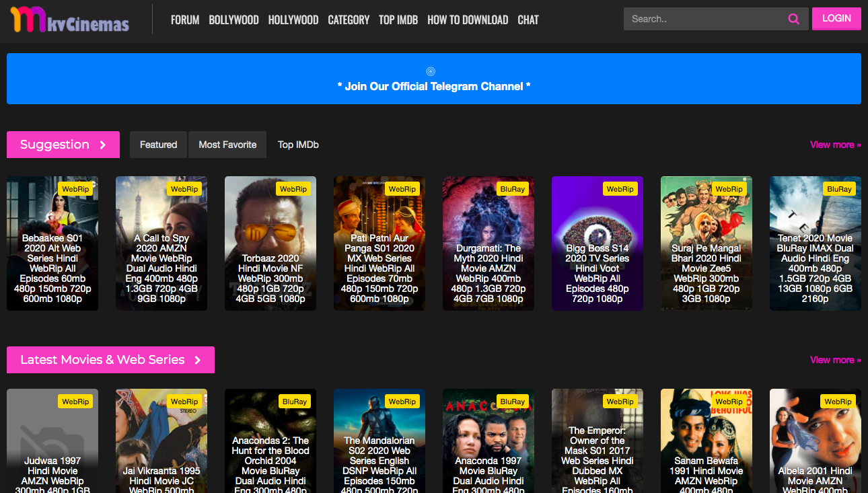Open Torbaaz 2020 Hindi Movie card
Screen dimensions: 868x493
click(270, 243)
